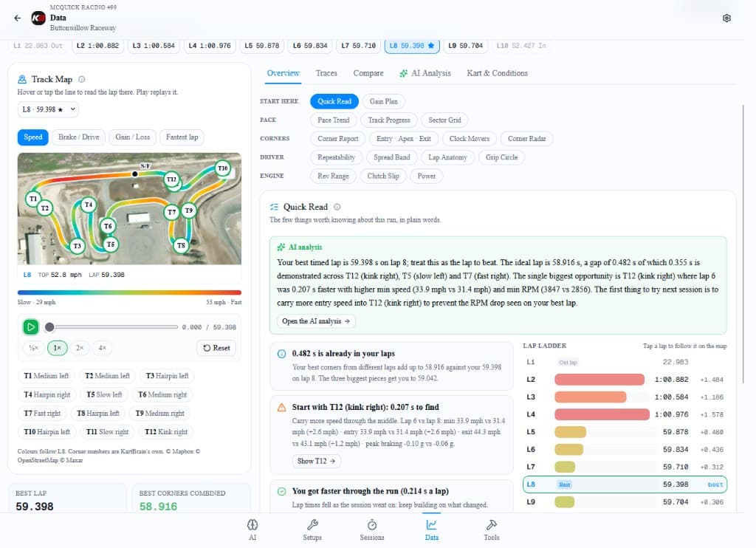Image resolution: width=756 pixels, height=548 pixels.
Task: Open Grip Circle view
Action: (x=501, y=157)
